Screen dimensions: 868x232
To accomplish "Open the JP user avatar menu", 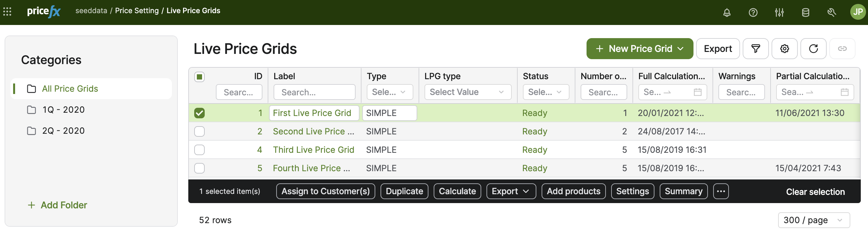I will 858,12.
